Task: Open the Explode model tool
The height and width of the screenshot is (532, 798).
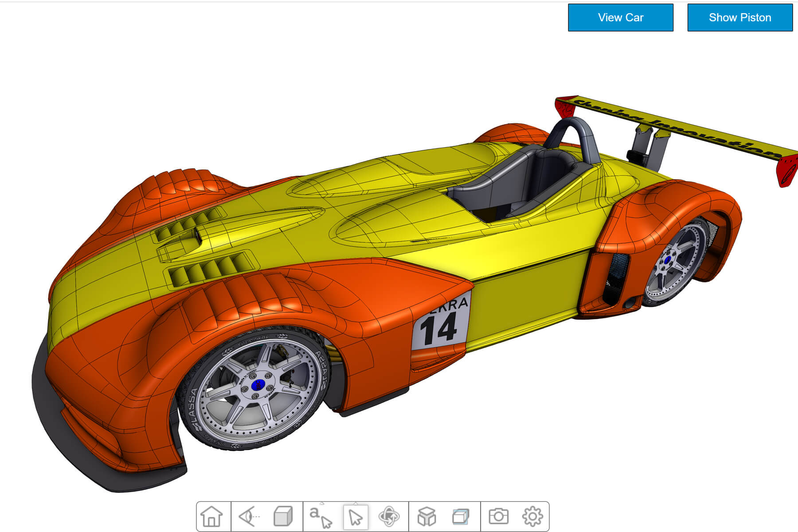Action: click(426, 516)
